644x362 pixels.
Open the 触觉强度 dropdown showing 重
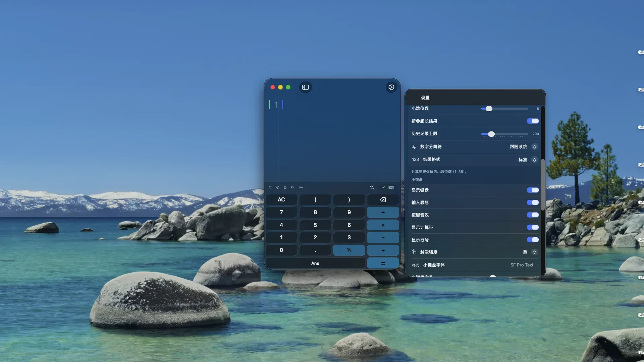point(530,252)
